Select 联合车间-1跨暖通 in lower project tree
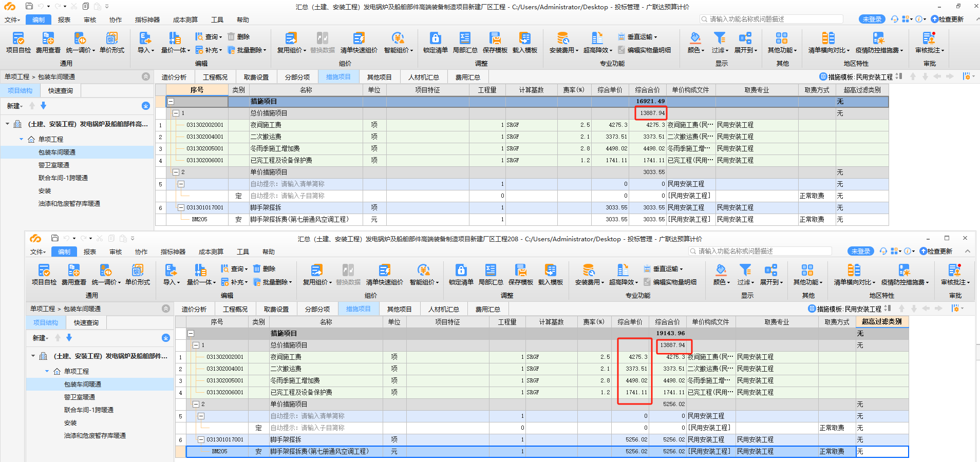Screen dimensions: 980x462 (x=89, y=410)
